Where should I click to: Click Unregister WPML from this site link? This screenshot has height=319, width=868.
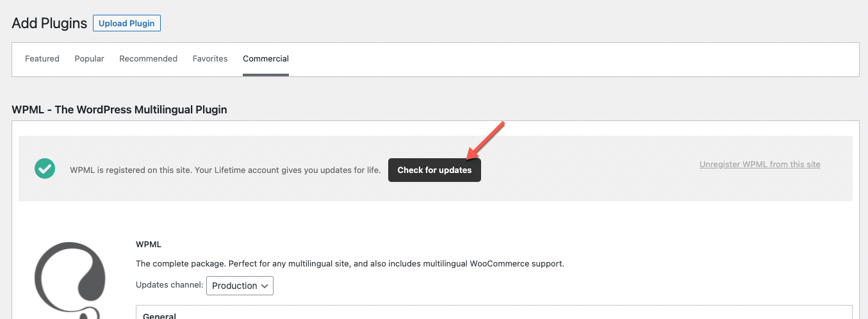[x=760, y=165]
